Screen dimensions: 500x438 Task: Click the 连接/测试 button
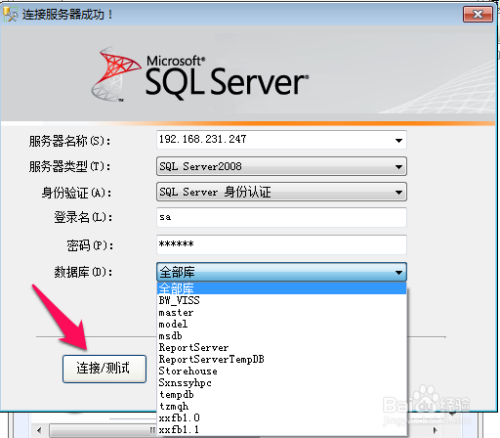104,369
